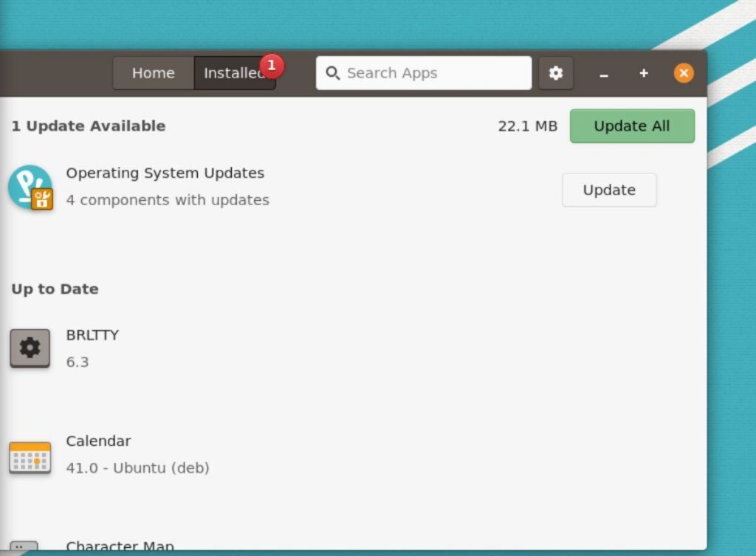Click the red notification badge on Installed
Image resolution: width=756 pixels, height=556 pixels.
pyautogui.click(x=272, y=66)
